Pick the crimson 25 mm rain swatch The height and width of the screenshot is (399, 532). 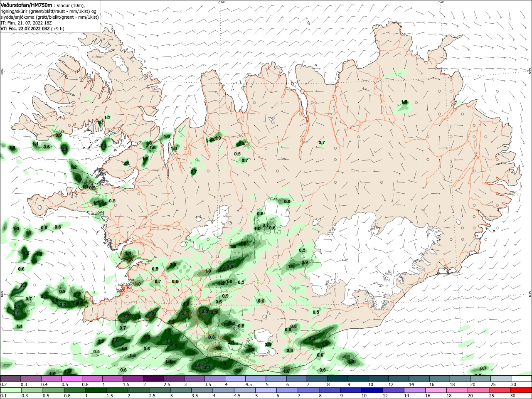(x=500, y=390)
